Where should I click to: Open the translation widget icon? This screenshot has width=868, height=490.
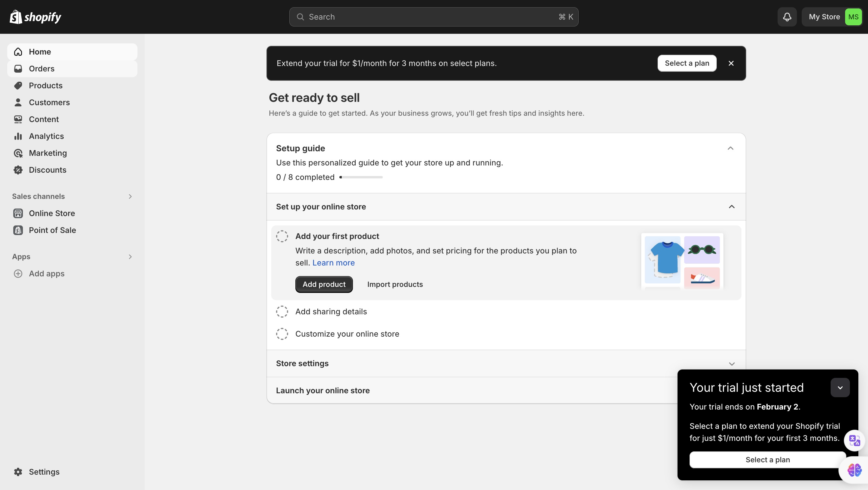[x=854, y=441]
